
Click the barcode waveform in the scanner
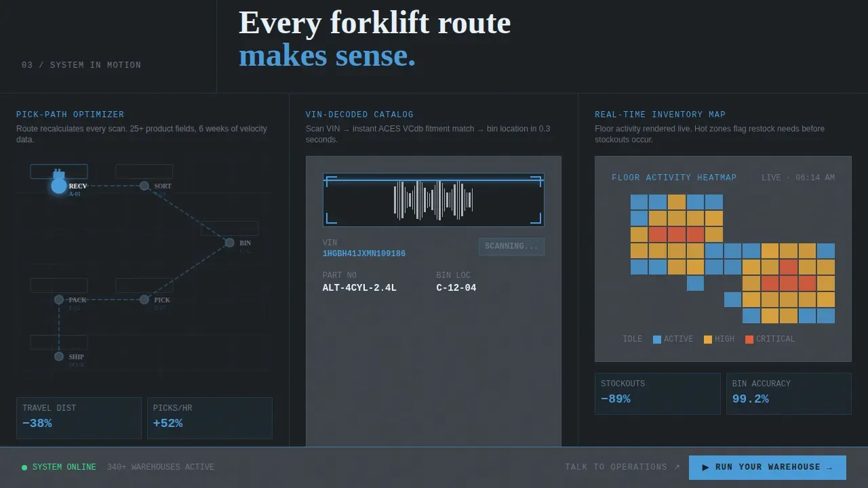click(433, 200)
